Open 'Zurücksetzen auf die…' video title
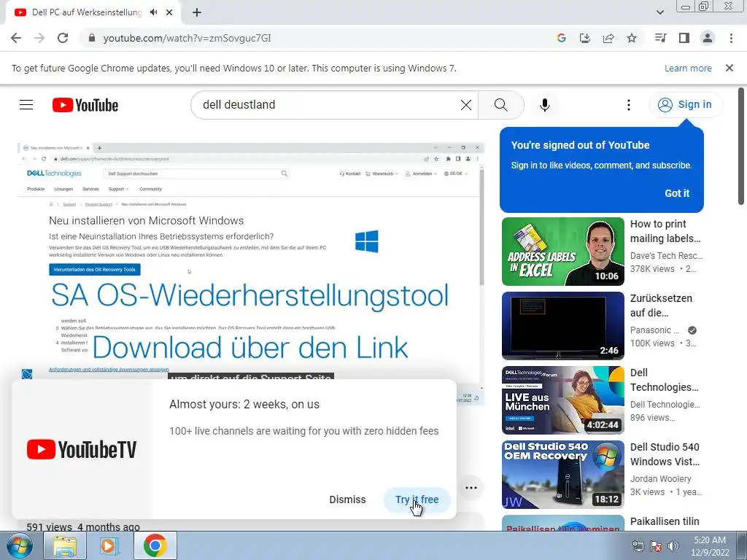This screenshot has height=560, width=747. [x=661, y=306]
